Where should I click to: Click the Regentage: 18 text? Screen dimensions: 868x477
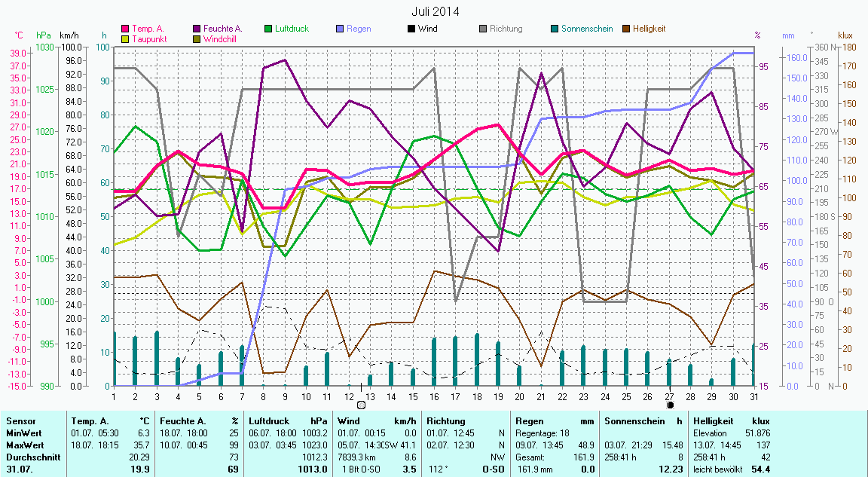point(540,433)
